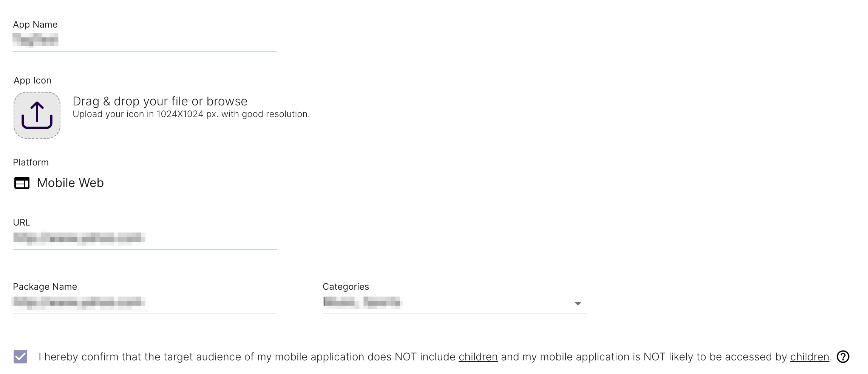Click the App Icon section label
Screen dimensions: 868x374
tap(32, 80)
